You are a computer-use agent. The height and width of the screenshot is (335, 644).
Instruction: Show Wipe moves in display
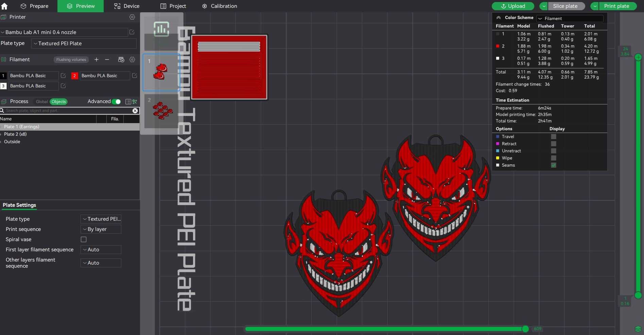554,158
